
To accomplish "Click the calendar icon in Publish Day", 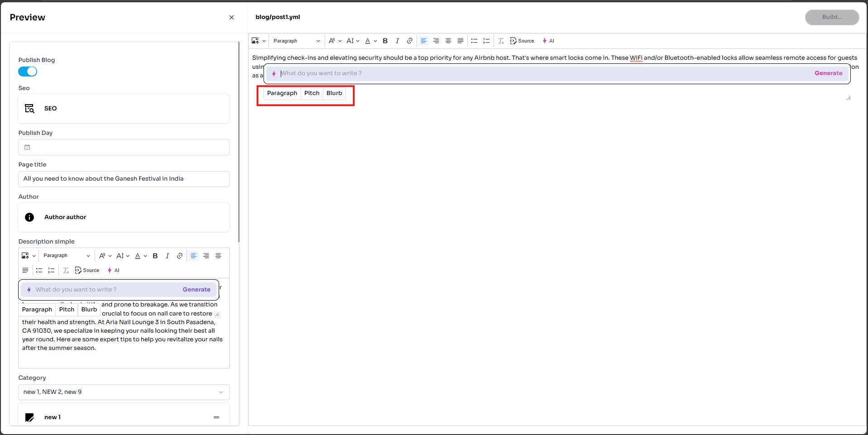I will (27, 147).
